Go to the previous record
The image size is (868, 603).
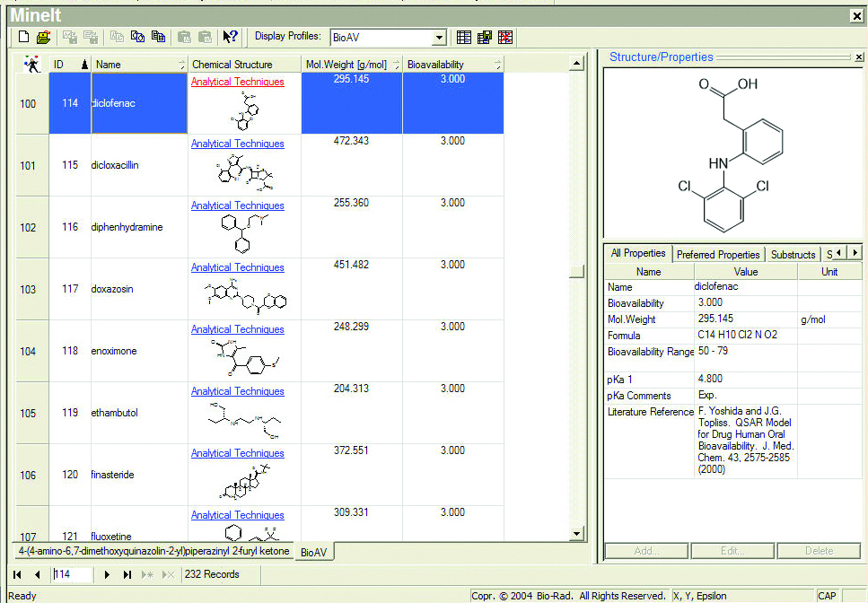[x=37, y=574]
